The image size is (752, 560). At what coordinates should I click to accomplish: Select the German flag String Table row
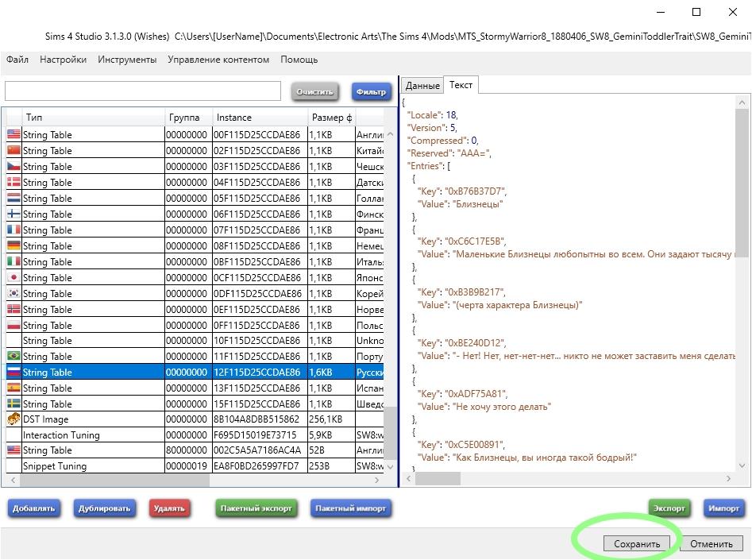[x=48, y=246]
